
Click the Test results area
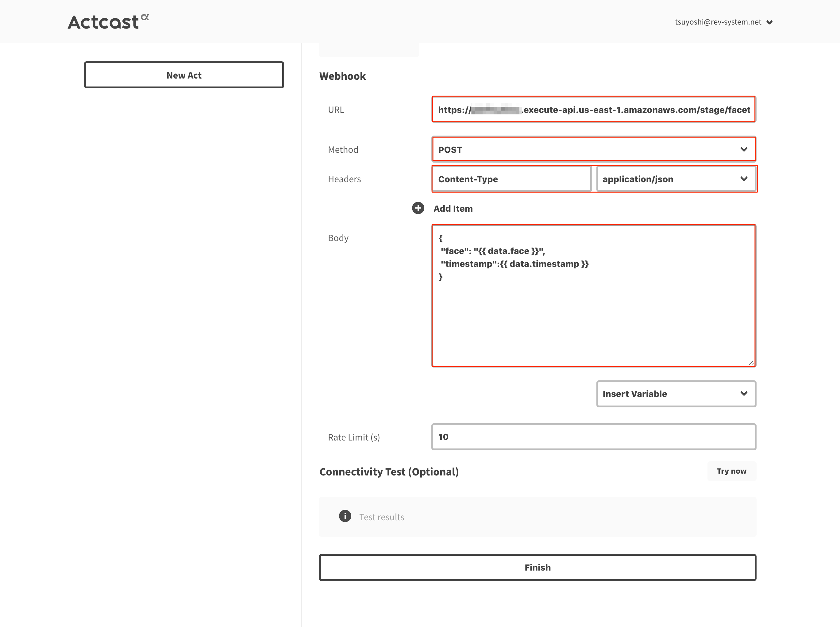(x=538, y=516)
